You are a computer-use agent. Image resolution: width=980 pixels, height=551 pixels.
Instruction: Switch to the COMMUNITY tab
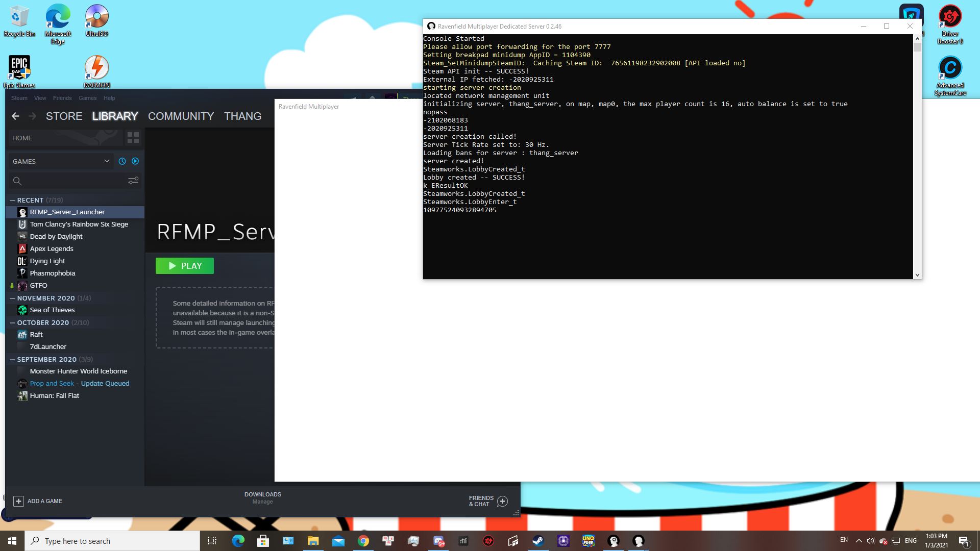pos(181,116)
